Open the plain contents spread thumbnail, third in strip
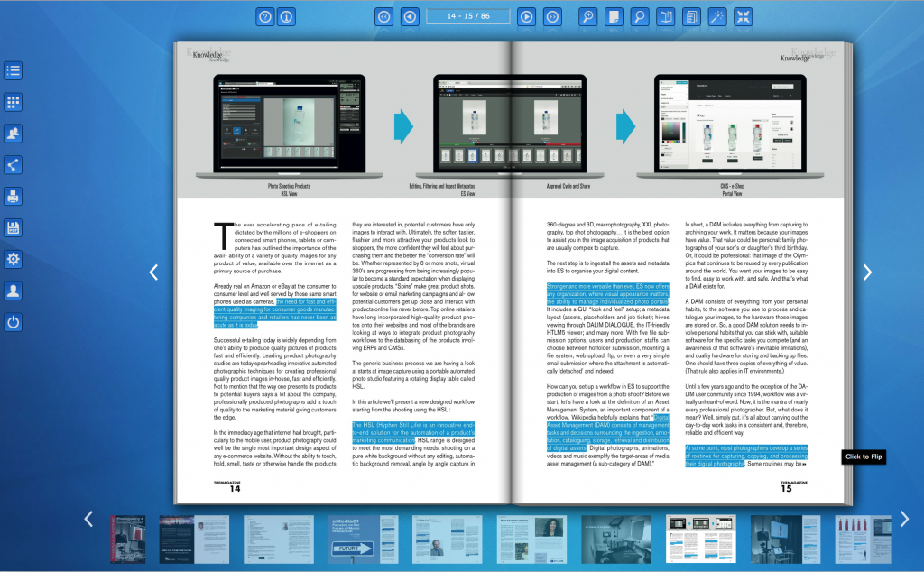Screen dimensions: 924x572 tap(279, 539)
